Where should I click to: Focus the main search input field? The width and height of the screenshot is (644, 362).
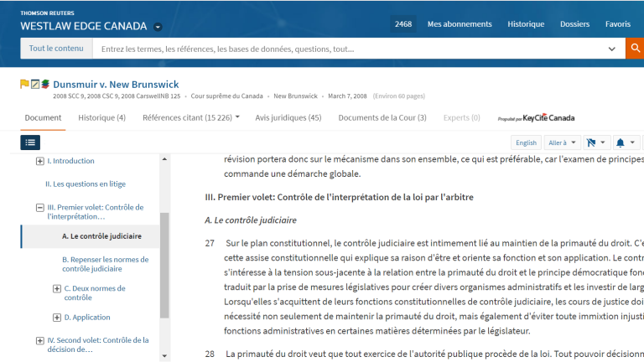tap(349, 49)
